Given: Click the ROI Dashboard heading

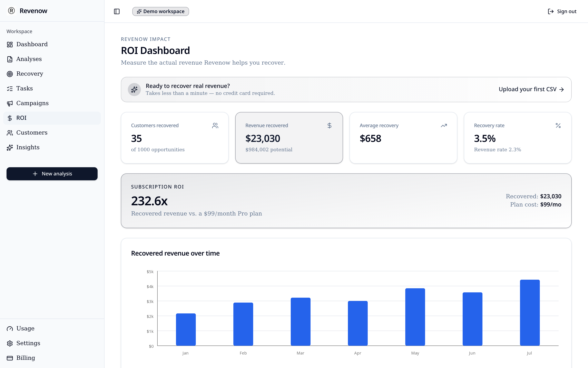Looking at the screenshot, I should point(155,51).
